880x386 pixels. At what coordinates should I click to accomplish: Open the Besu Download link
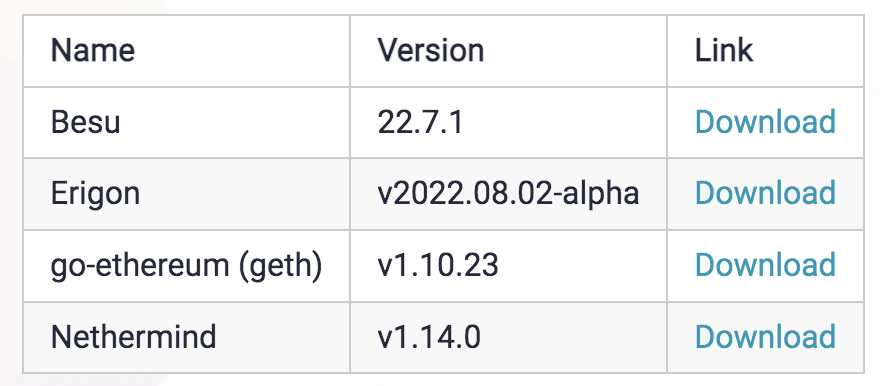click(x=765, y=122)
